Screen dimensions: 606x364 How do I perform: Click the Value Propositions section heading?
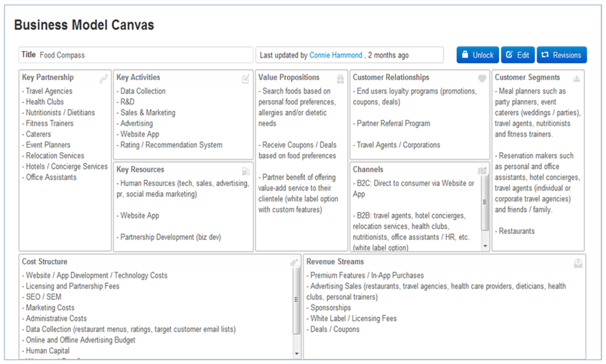pyautogui.click(x=289, y=77)
